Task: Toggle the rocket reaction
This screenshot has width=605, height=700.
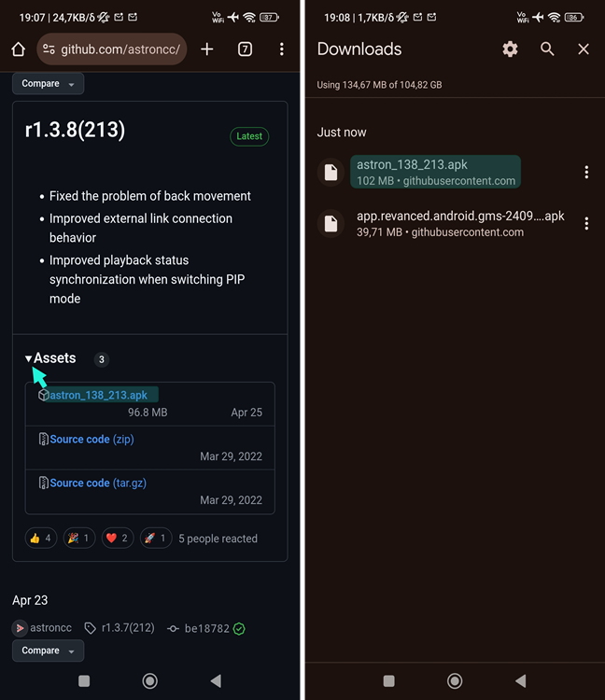Action: (x=156, y=539)
